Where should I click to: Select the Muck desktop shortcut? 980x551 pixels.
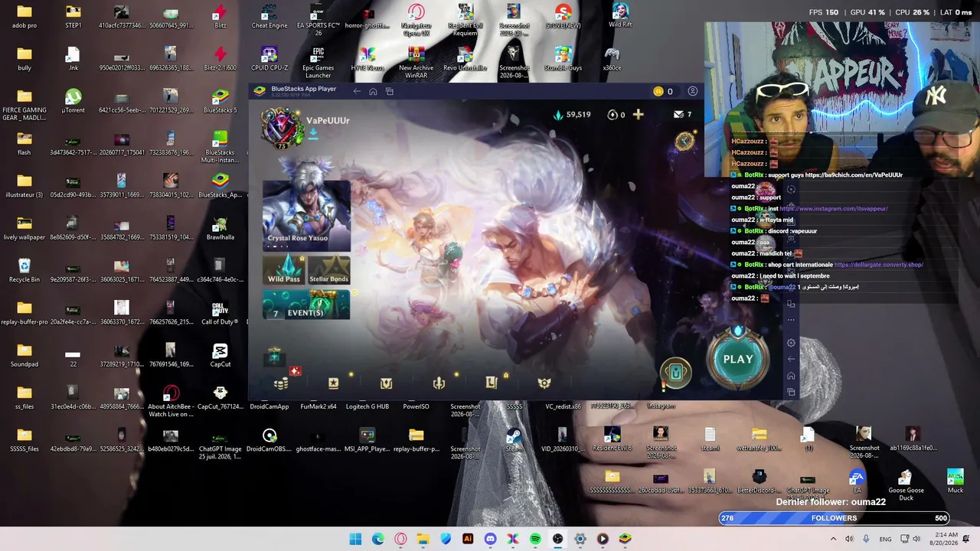(x=955, y=483)
